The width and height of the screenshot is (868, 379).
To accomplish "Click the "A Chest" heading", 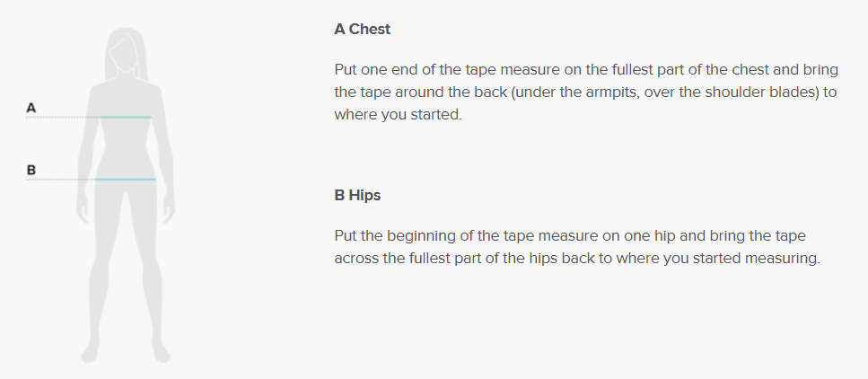I will (362, 30).
